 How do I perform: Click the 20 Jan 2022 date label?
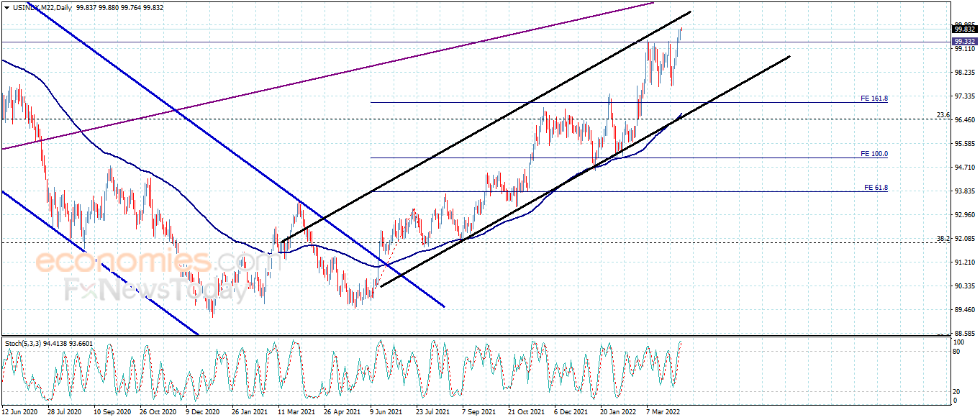coord(618,413)
